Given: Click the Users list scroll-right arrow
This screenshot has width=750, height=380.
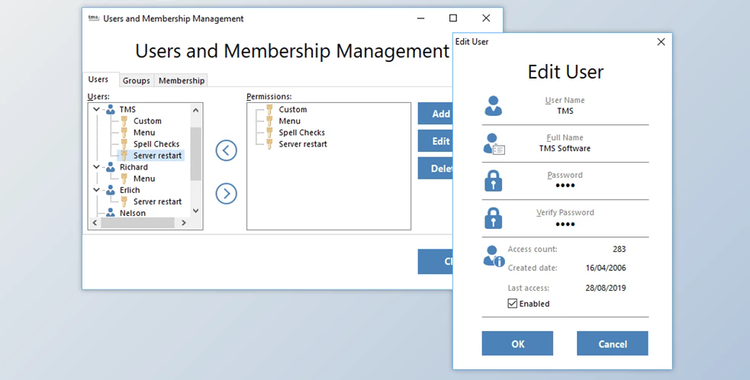Looking at the screenshot, I should 184,223.
